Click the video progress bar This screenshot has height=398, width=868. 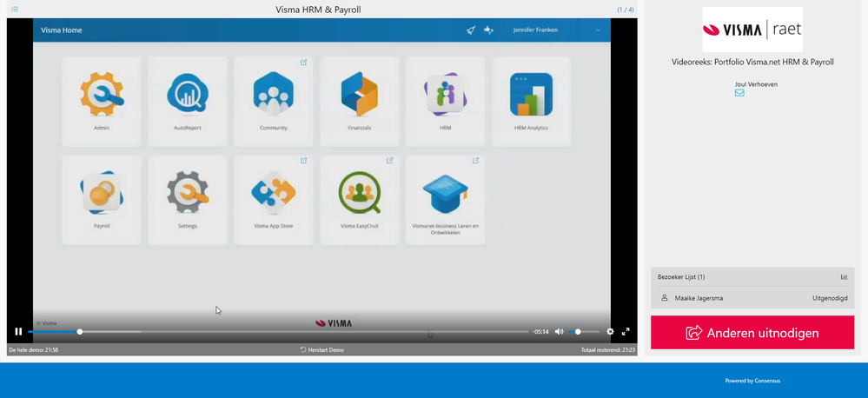click(x=278, y=332)
